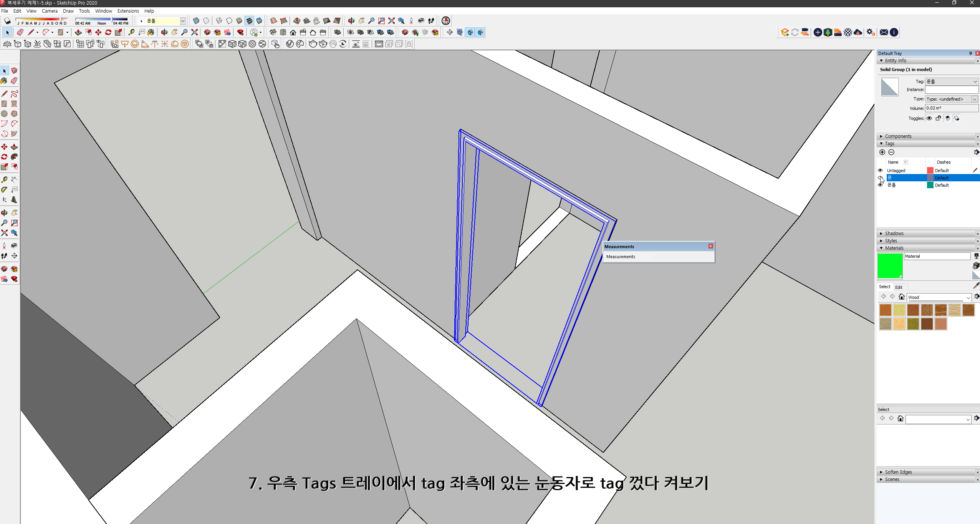Click the Add Tag plus icon
980x524 pixels.
pos(882,152)
